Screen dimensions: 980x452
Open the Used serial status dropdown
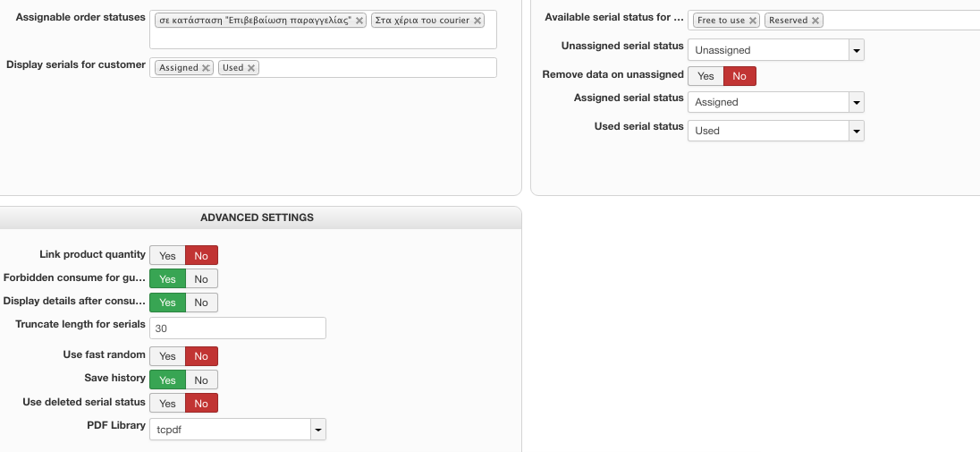(x=857, y=131)
